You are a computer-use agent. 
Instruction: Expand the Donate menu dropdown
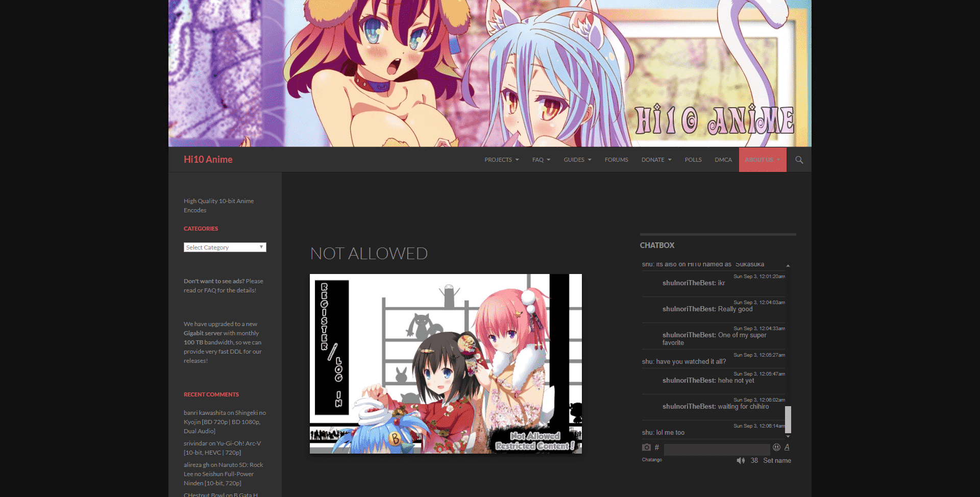click(x=656, y=160)
